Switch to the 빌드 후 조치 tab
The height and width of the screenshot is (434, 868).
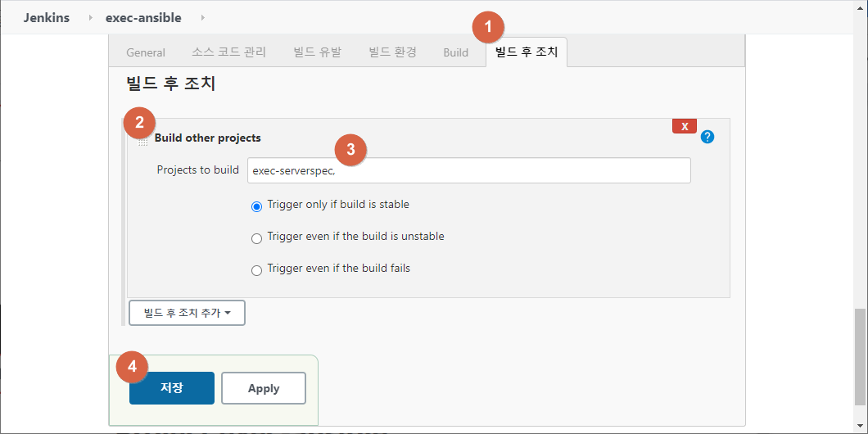527,52
